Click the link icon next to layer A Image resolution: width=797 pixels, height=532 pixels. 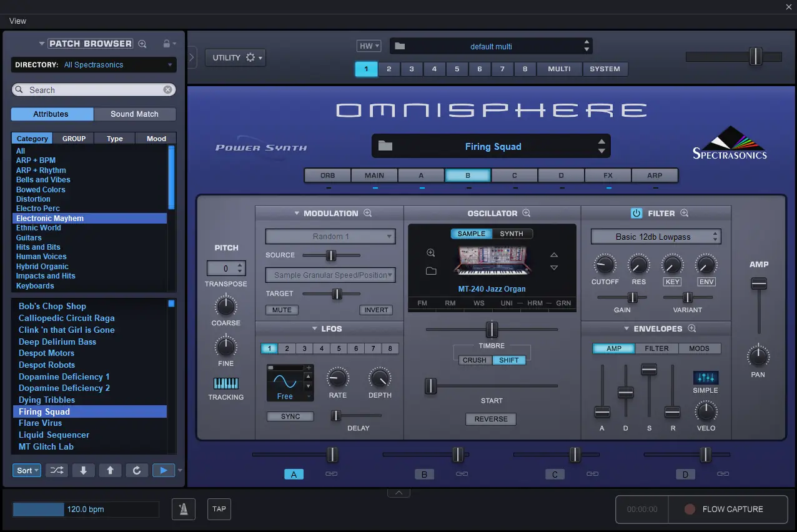point(332,474)
